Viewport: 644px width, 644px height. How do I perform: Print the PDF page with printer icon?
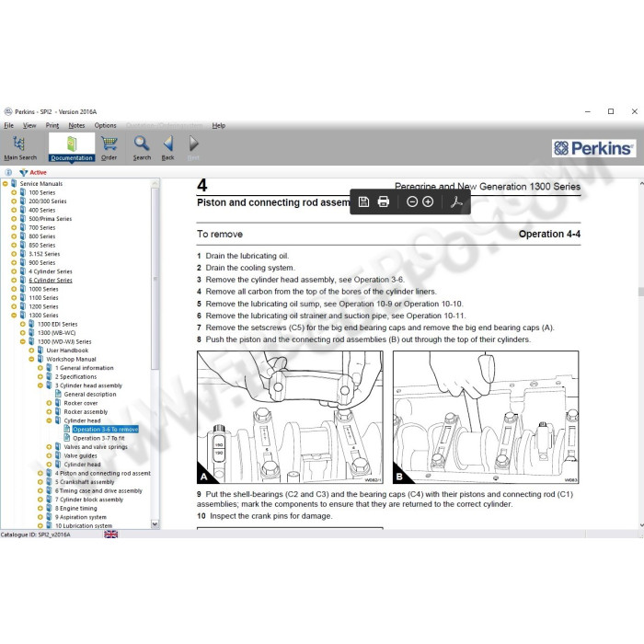point(384,201)
